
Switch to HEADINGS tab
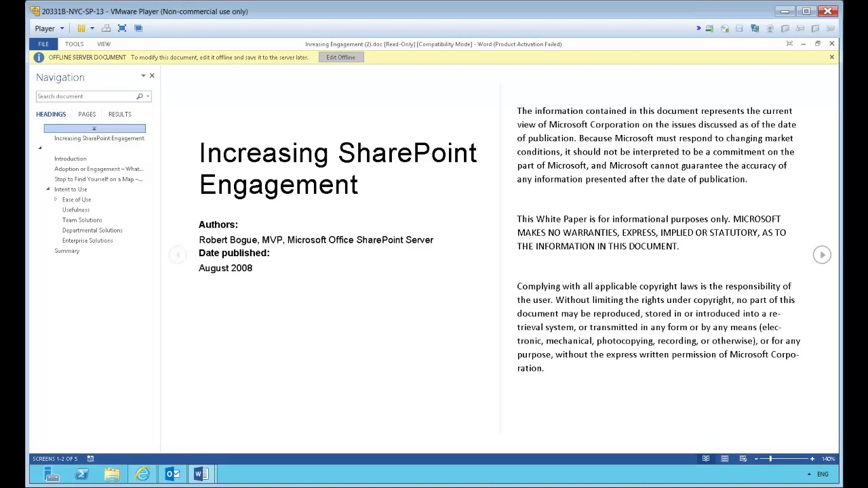coord(51,115)
